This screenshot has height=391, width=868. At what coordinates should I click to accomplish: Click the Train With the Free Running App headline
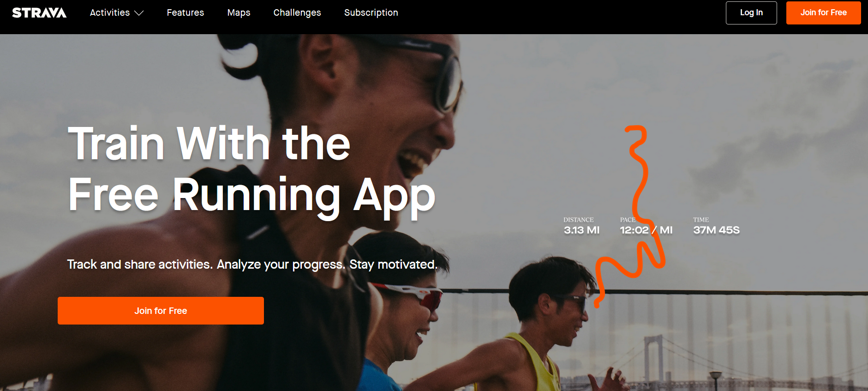coord(251,170)
